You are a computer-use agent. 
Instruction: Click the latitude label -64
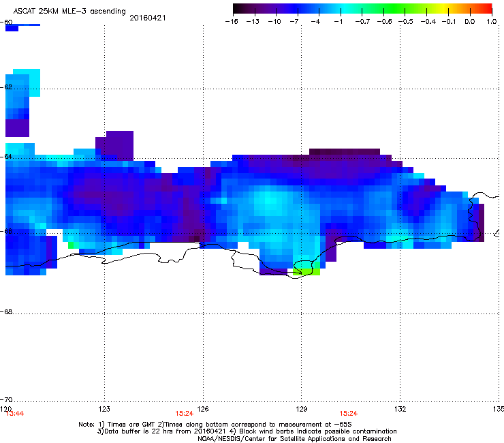point(6,156)
